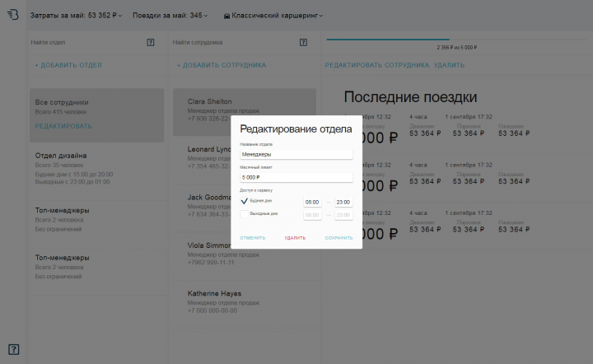Select Отдел дизайна department
Image resolution: width=593 pixels, height=364 pixels.
pyautogui.click(x=97, y=169)
